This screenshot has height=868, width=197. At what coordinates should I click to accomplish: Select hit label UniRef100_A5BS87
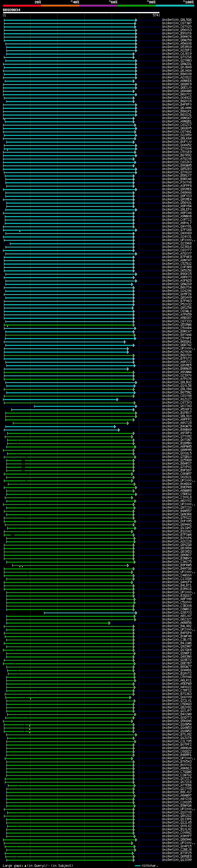[177, 318]
